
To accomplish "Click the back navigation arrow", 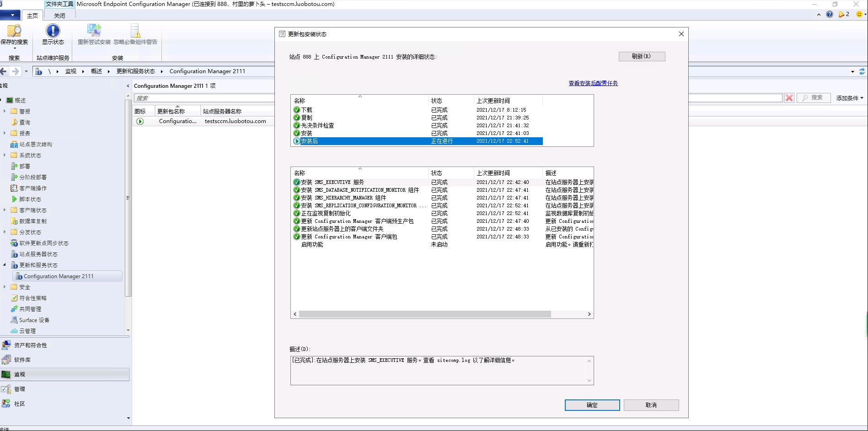I will (x=4, y=71).
